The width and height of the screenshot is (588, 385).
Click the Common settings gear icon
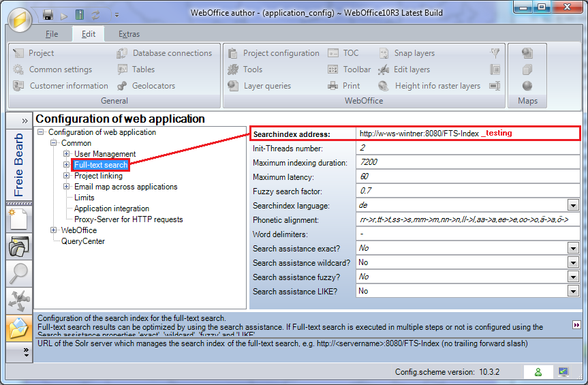18,70
